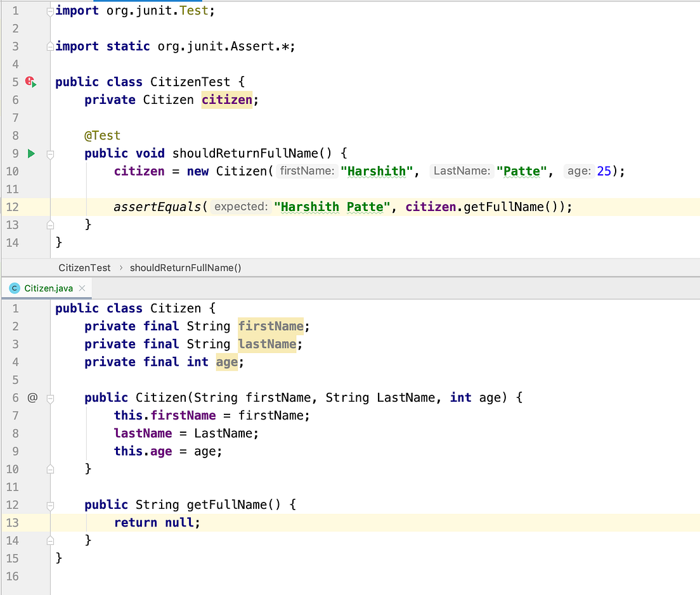This screenshot has height=595, width=700.
Task: Collapse the getFullName method fold in Citizen.java
Action: coord(49,504)
